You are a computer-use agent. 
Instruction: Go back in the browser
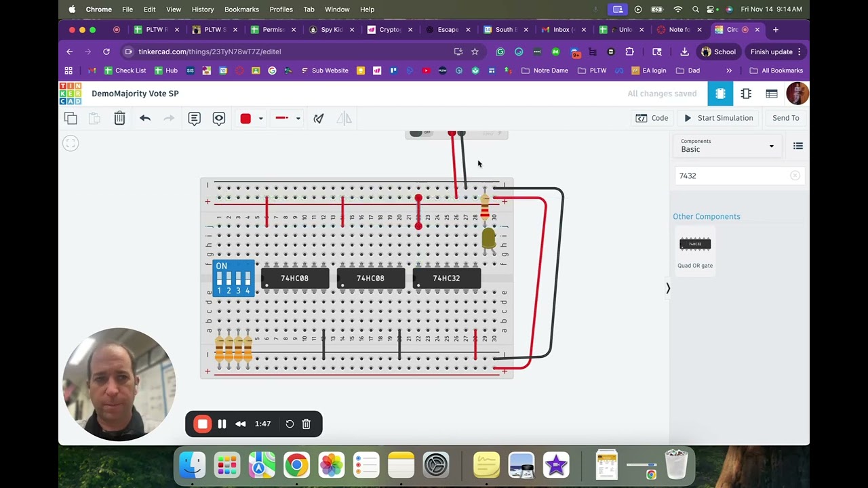pos(69,52)
